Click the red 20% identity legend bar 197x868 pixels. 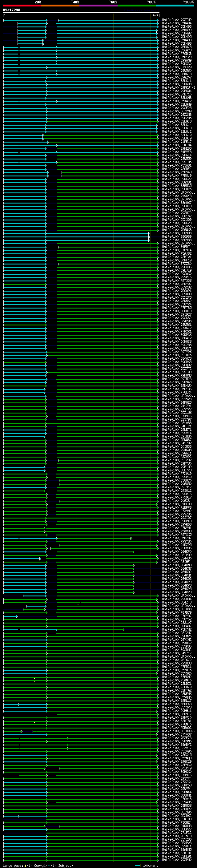pyautogui.click(x=22, y=6)
